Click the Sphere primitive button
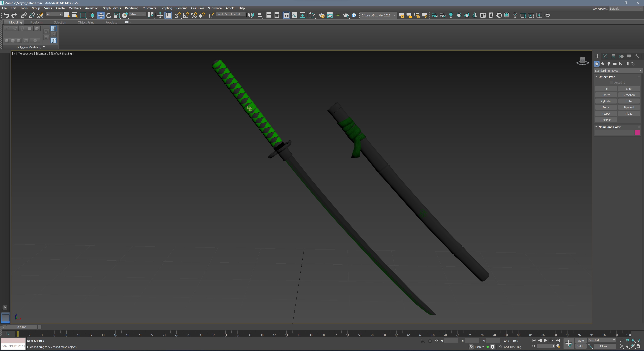 click(x=606, y=95)
